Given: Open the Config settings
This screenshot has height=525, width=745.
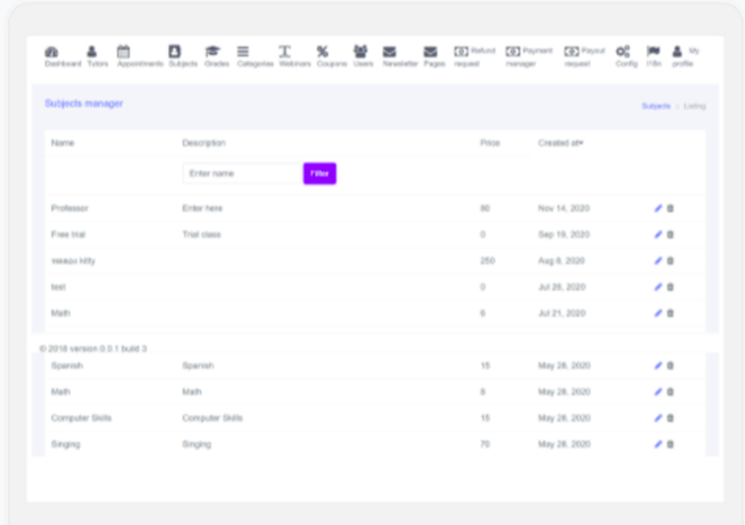Looking at the screenshot, I should (626, 56).
